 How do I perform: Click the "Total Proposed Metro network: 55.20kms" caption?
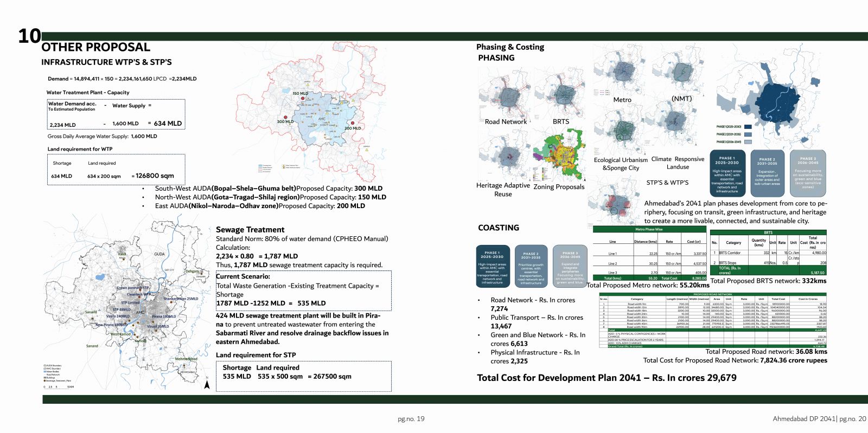[648, 285]
